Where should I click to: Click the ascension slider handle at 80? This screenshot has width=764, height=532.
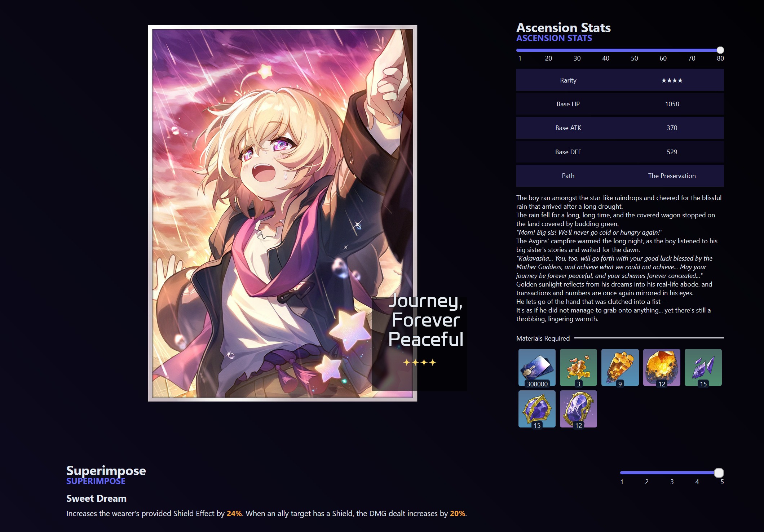[x=720, y=50]
